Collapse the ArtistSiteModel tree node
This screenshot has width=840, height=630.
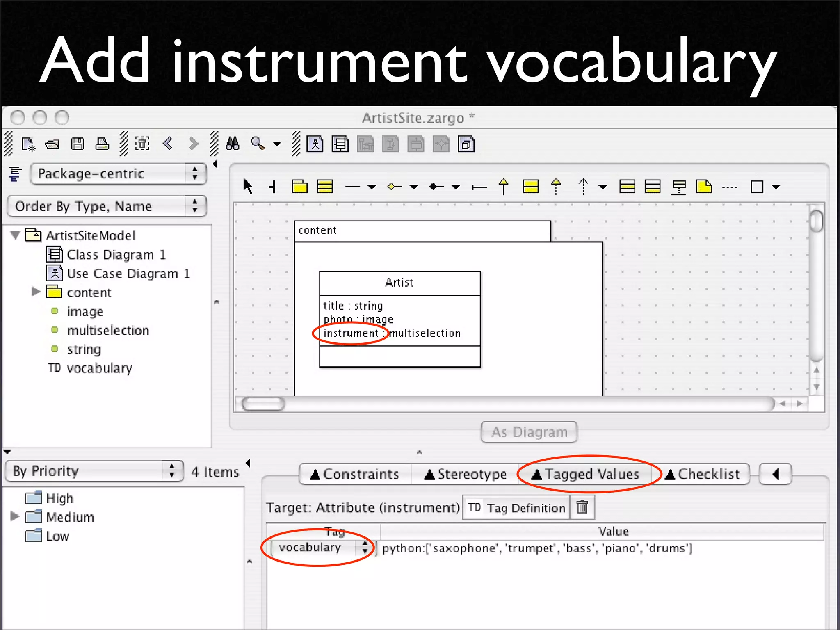coord(16,235)
